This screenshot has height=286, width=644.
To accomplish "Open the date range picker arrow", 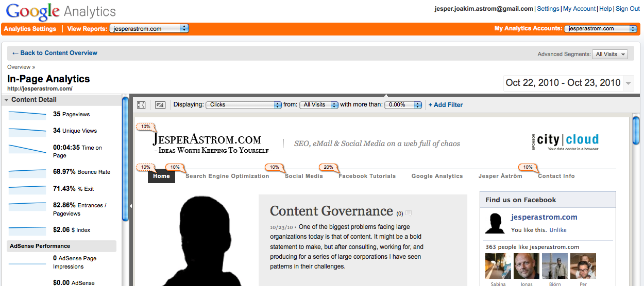I will click(x=628, y=83).
